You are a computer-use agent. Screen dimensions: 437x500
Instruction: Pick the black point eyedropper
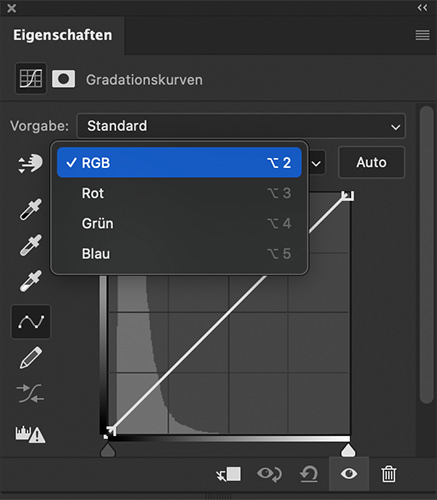pyautogui.click(x=31, y=209)
